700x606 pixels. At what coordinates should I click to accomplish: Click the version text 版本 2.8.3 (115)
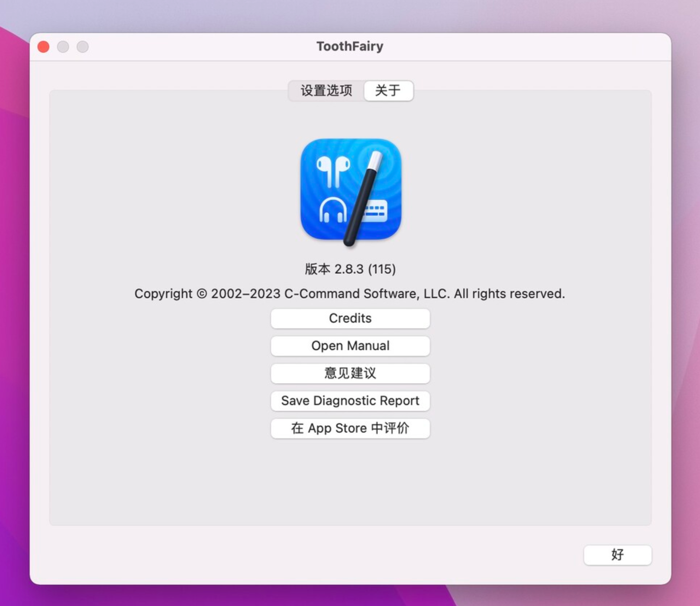350,269
